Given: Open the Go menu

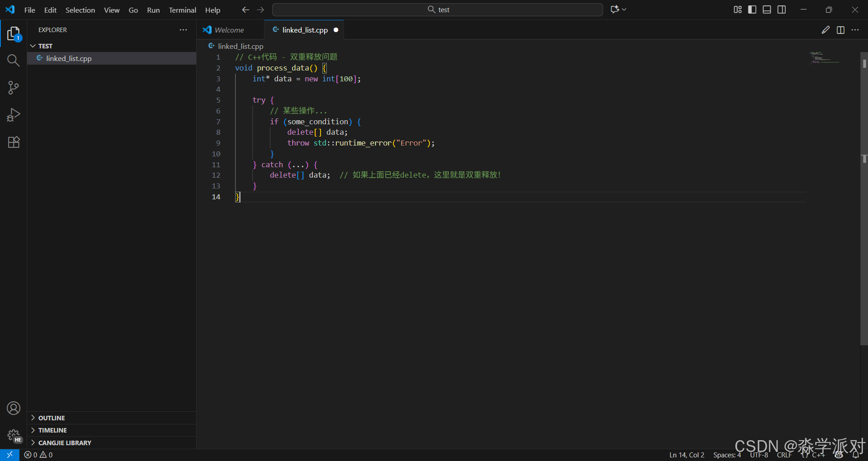Looking at the screenshot, I should click(133, 10).
